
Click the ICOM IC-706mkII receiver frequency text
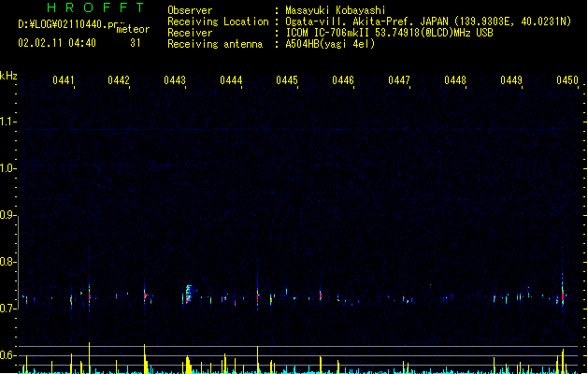pos(389,33)
